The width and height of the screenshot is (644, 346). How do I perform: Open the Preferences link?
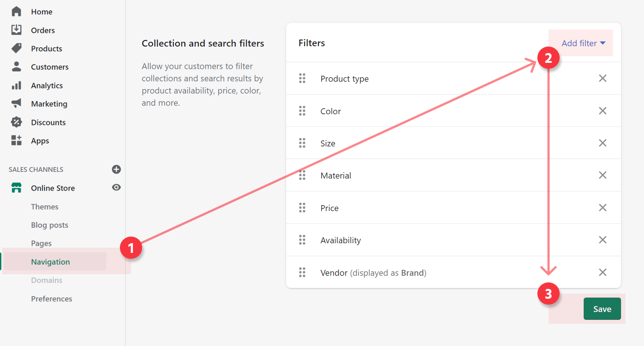(51, 299)
